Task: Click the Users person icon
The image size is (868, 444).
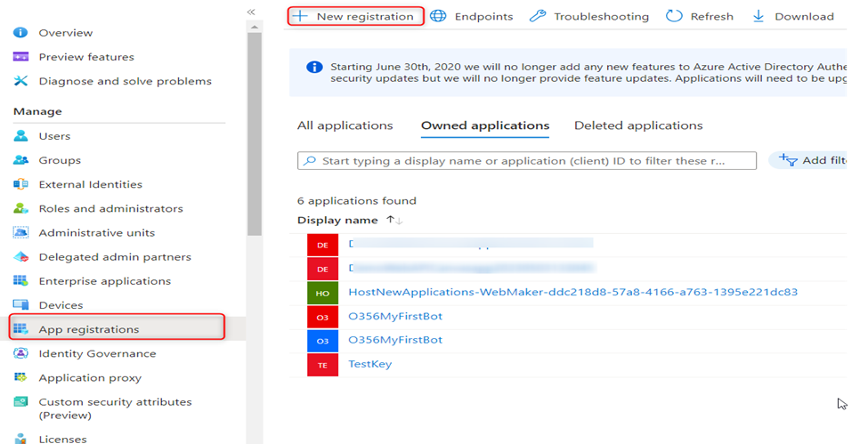Action: [20, 135]
